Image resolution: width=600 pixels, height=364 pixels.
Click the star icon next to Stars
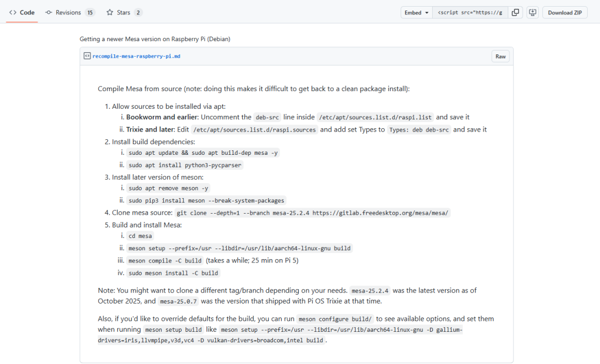click(110, 12)
